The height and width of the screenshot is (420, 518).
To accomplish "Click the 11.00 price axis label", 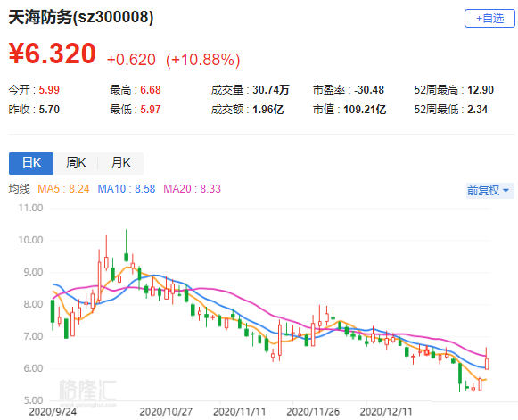I will (x=30, y=208).
